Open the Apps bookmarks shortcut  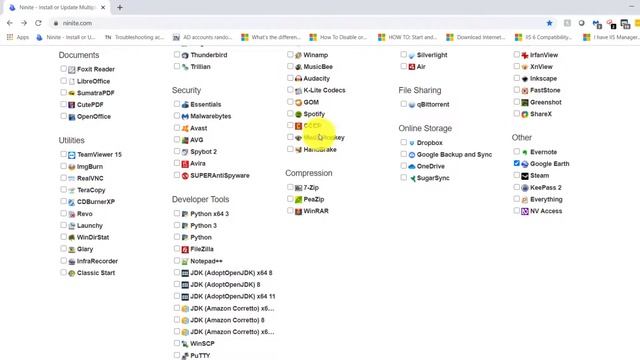[x=18, y=37]
